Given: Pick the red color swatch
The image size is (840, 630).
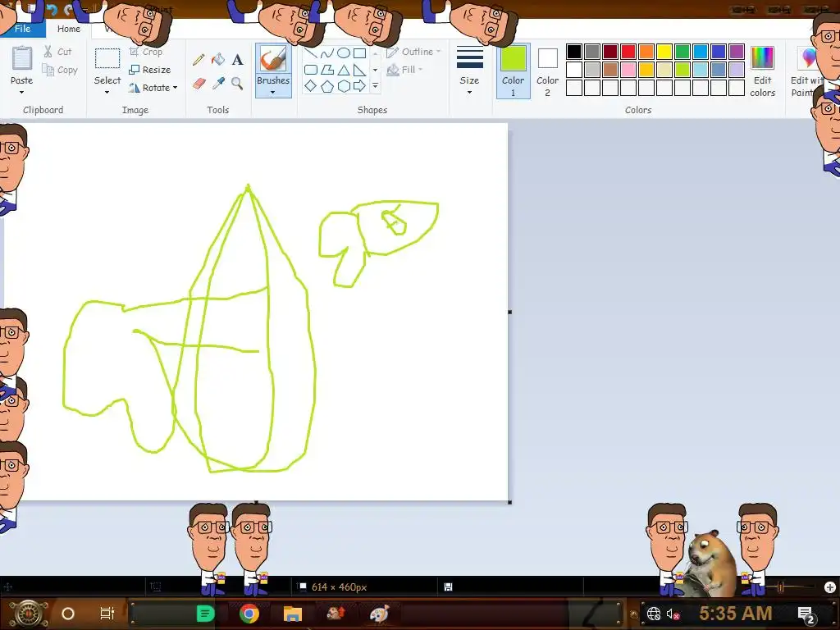Looking at the screenshot, I should [628, 52].
